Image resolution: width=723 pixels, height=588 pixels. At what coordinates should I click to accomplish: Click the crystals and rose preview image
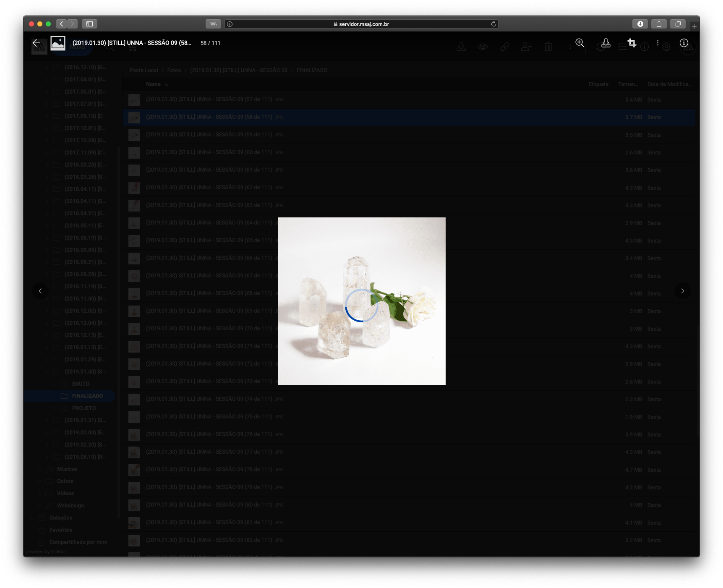point(362,301)
